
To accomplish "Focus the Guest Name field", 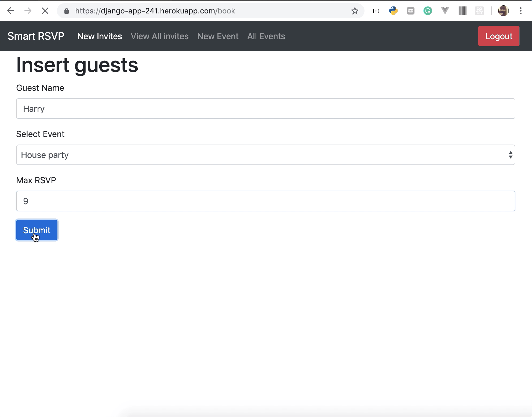I will pos(265,109).
